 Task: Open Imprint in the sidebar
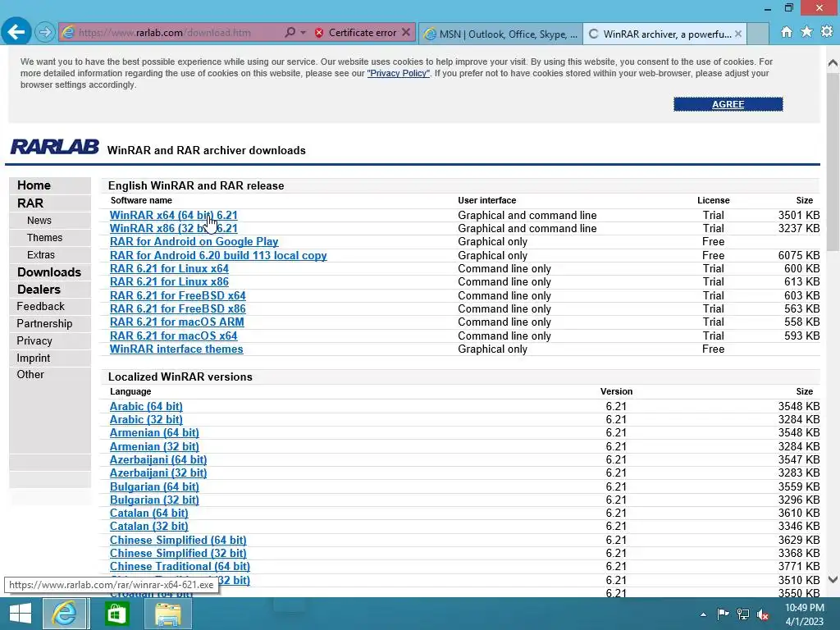click(33, 358)
